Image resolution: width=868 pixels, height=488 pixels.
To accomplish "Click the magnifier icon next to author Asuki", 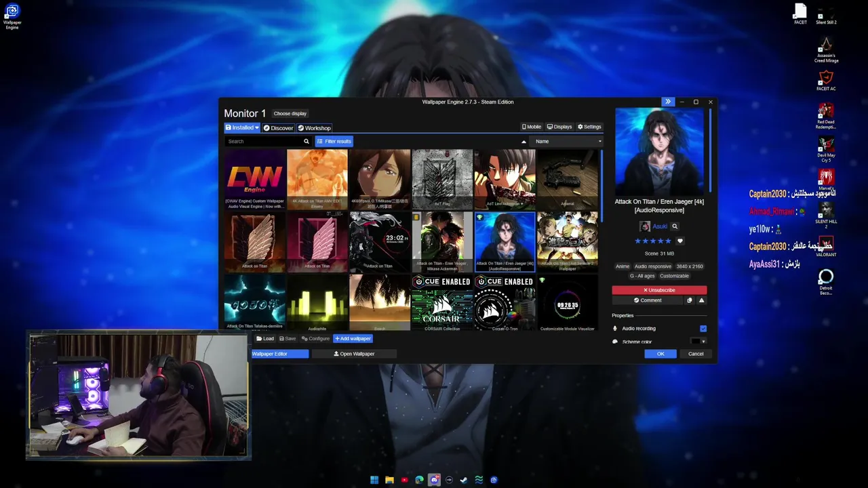I will [675, 226].
